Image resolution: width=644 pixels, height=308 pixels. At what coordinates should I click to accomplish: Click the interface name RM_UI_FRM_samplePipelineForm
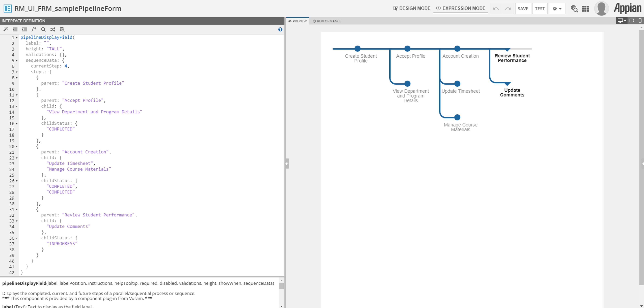coord(68,9)
